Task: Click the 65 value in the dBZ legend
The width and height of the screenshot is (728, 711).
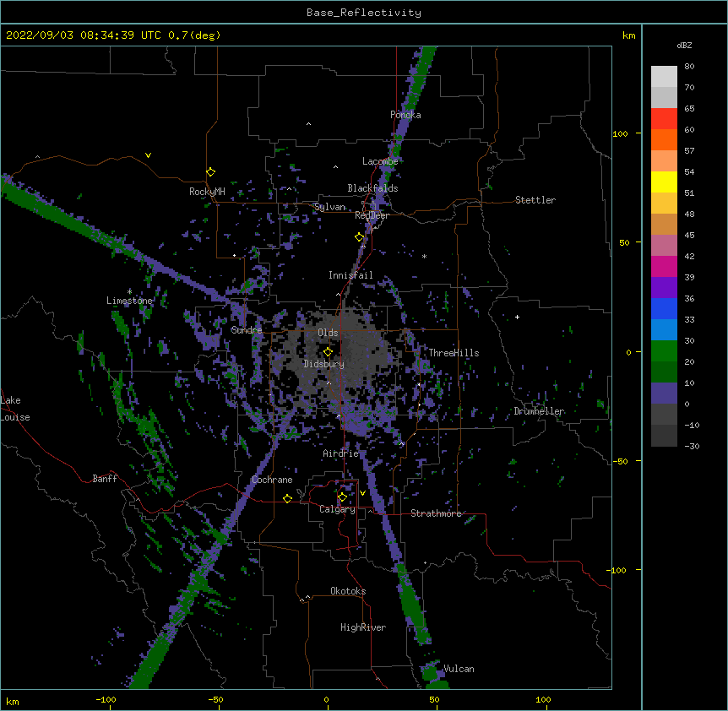Action: coord(689,109)
